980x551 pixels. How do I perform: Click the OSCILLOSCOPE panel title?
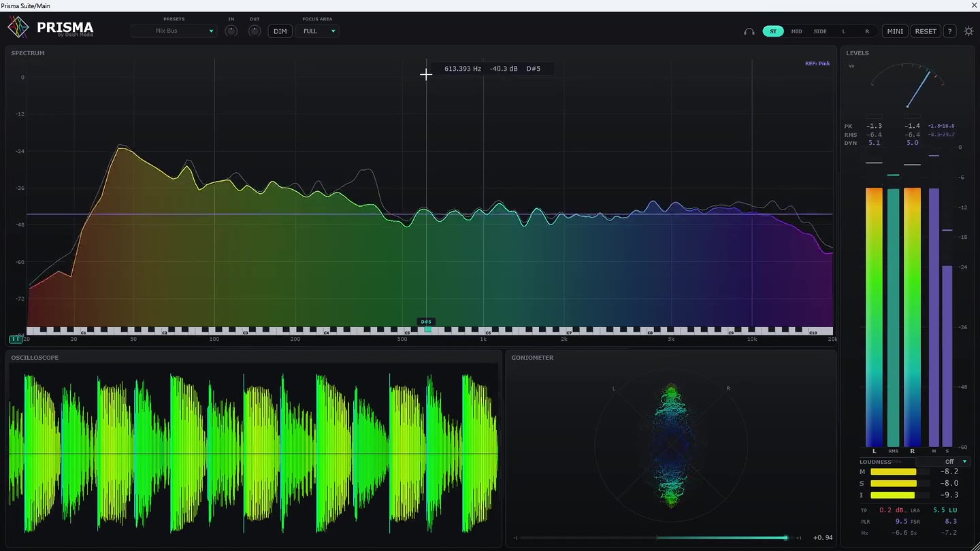tap(35, 358)
